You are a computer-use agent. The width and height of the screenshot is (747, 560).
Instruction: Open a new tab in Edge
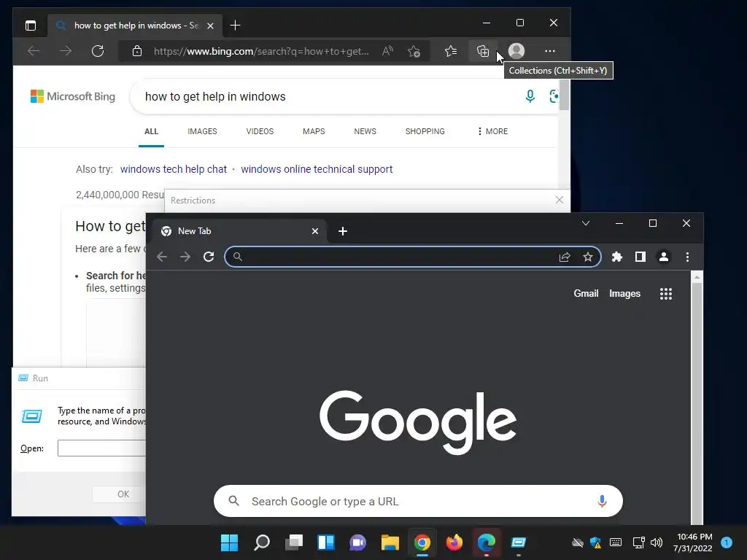(235, 26)
